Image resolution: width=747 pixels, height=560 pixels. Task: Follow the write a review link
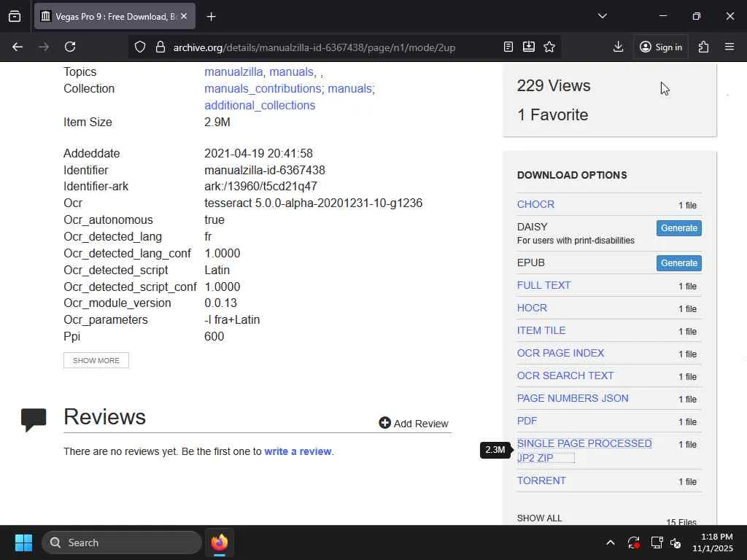pyautogui.click(x=298, y=451)
